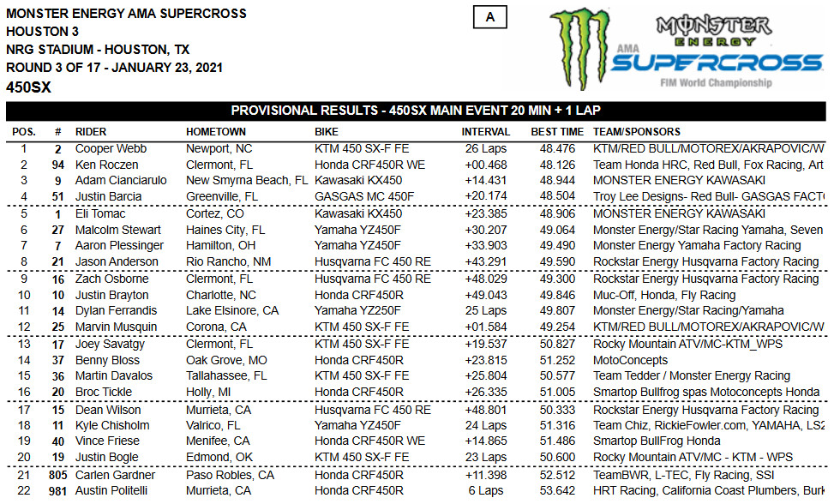Click Ken Roczen's best time 48.126

click(x=557, y=165)
